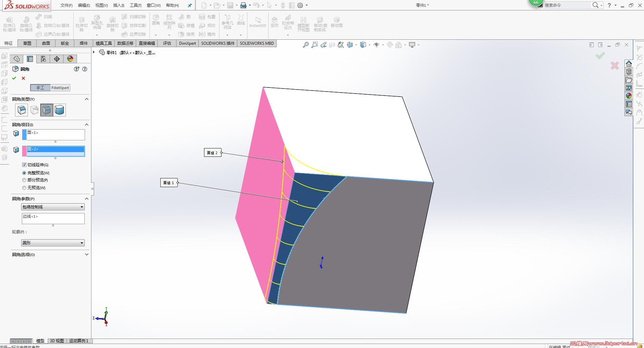Click the Previous View icon
This screenshot has width=644, height=348.
click(x=323, y=45)
